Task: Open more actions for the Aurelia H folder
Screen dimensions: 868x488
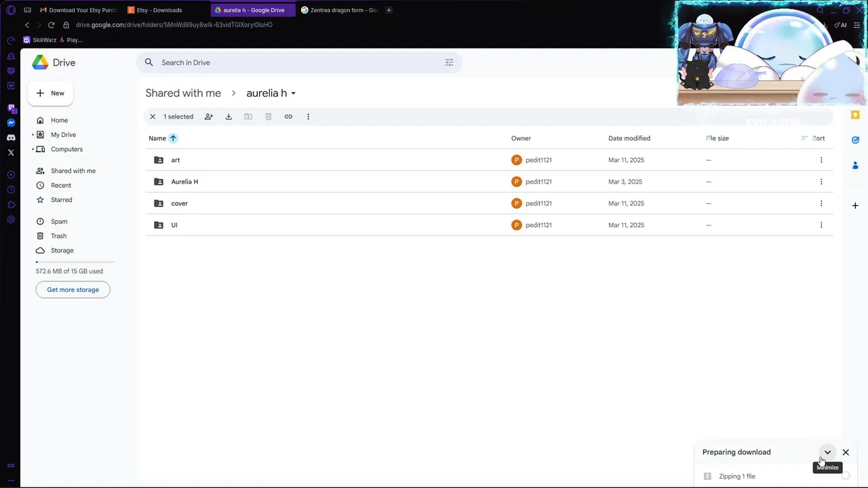Action: point(821,182)
